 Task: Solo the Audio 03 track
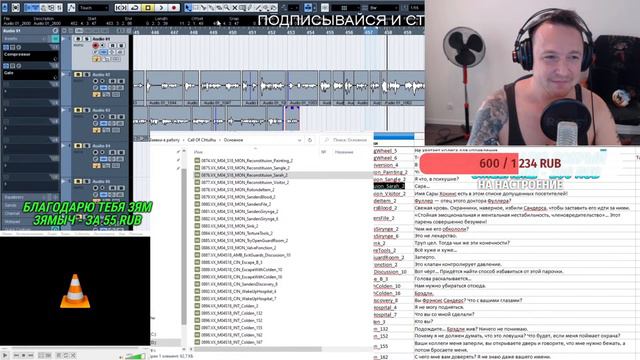[x=86, y=110]
